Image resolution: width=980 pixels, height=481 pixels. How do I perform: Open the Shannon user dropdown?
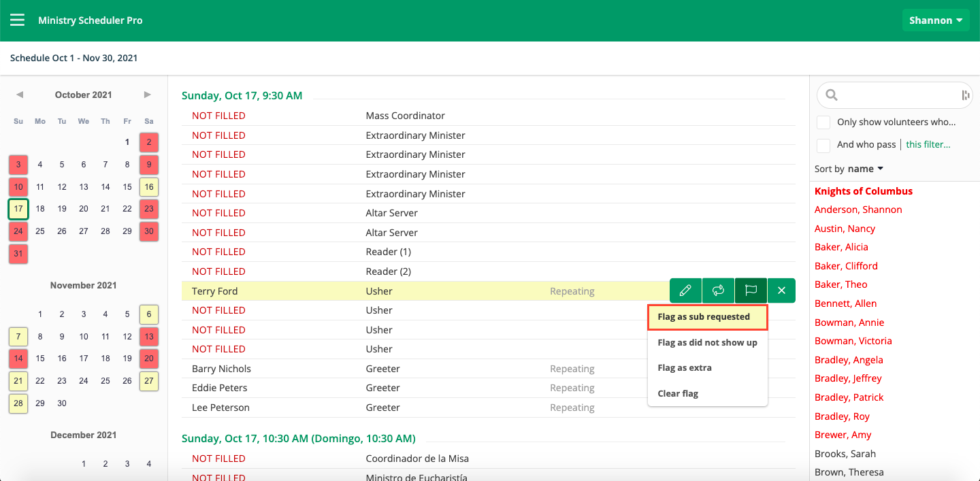[x=935, y=20]
